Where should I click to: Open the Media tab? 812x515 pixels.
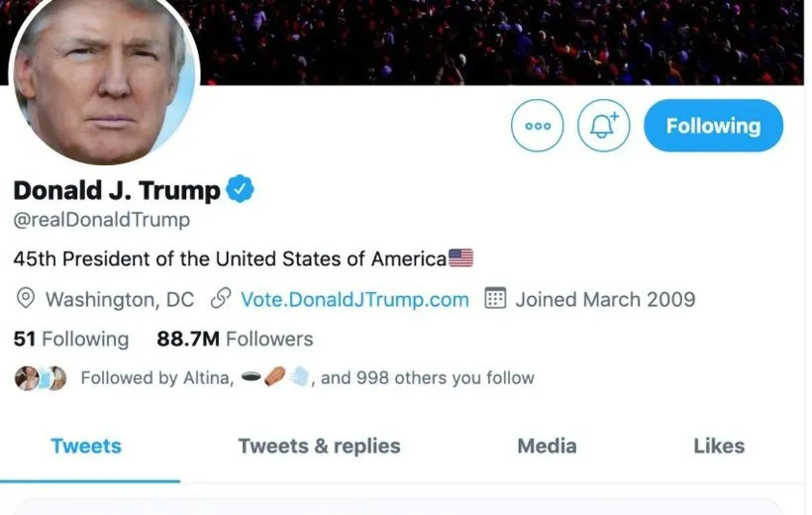[547, 446]
